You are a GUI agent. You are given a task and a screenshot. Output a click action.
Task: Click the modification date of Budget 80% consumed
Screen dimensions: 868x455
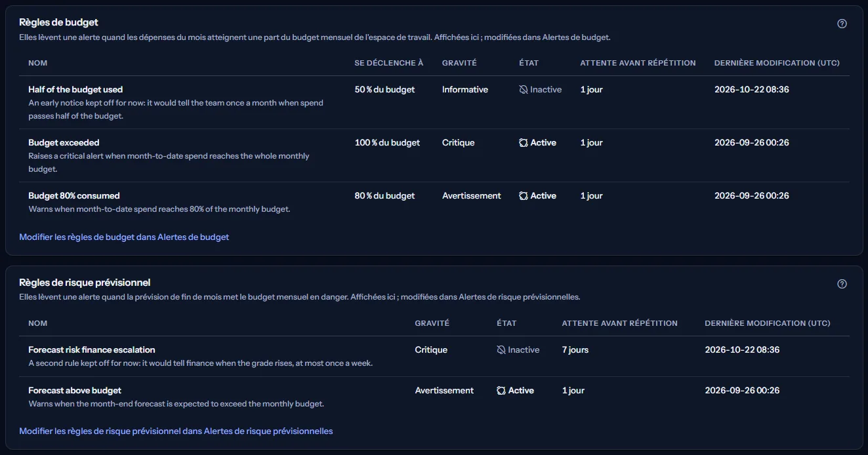click(752, 196)
